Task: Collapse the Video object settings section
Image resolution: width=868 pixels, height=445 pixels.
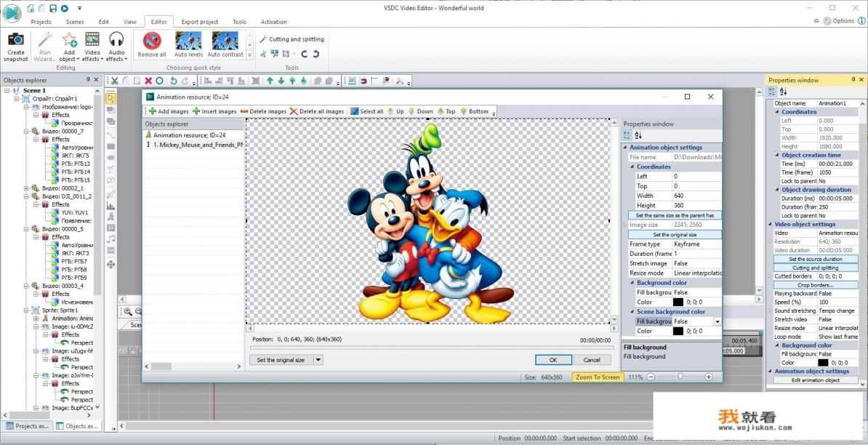Action: [x=770, y=224]
